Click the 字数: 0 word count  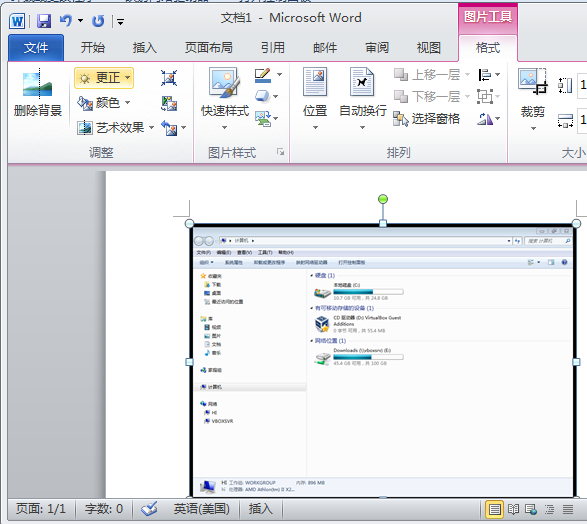103,509
